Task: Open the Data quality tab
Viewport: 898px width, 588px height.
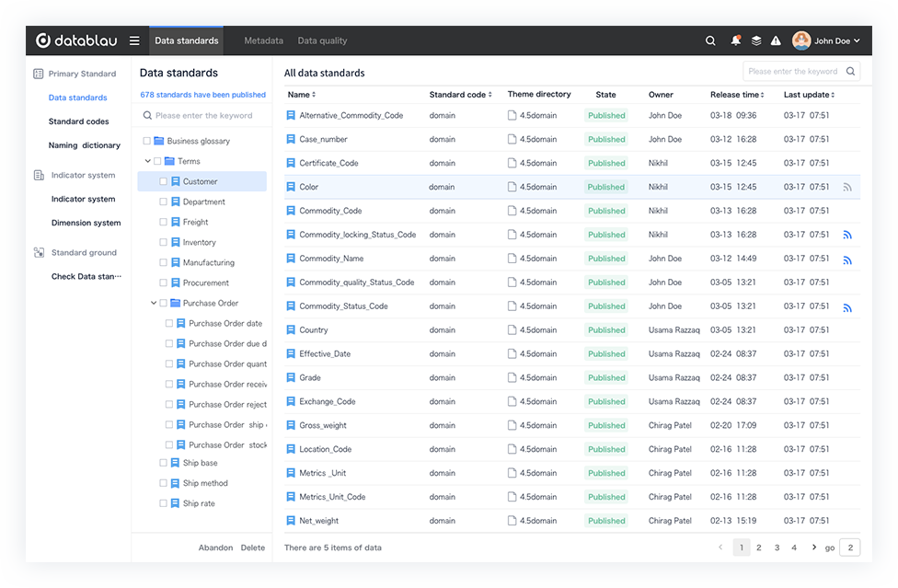Action: (x=322, y=40)
